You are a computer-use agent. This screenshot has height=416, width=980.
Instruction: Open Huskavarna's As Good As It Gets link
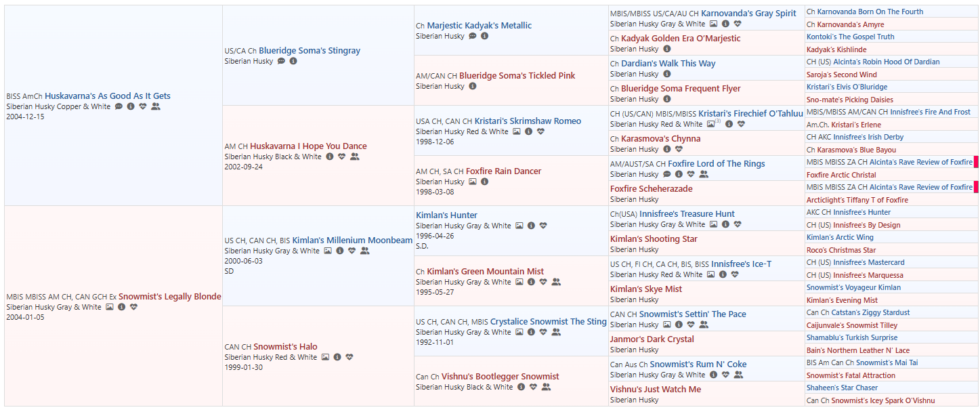[x=108, y=96]
